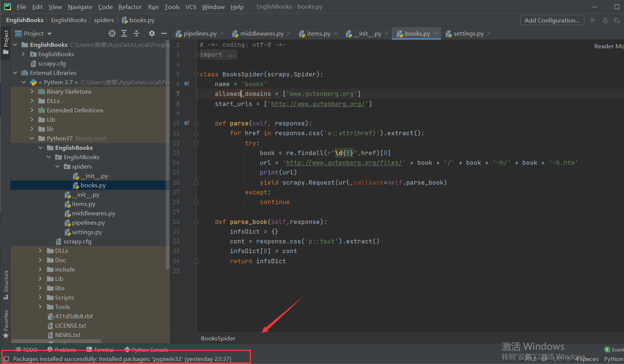Click the Run triangle icon in toolbar
This screenshot has width=624, height=364.
tap(593, 20)
